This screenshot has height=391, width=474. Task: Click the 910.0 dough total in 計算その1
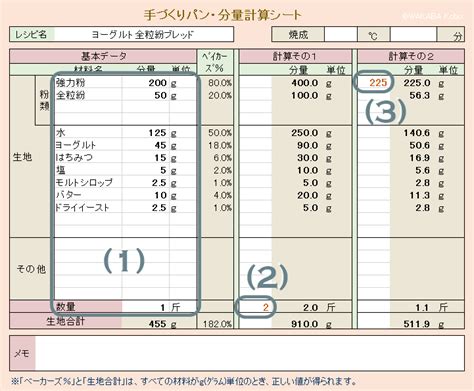pyautogui.click(x=305, y=323)
